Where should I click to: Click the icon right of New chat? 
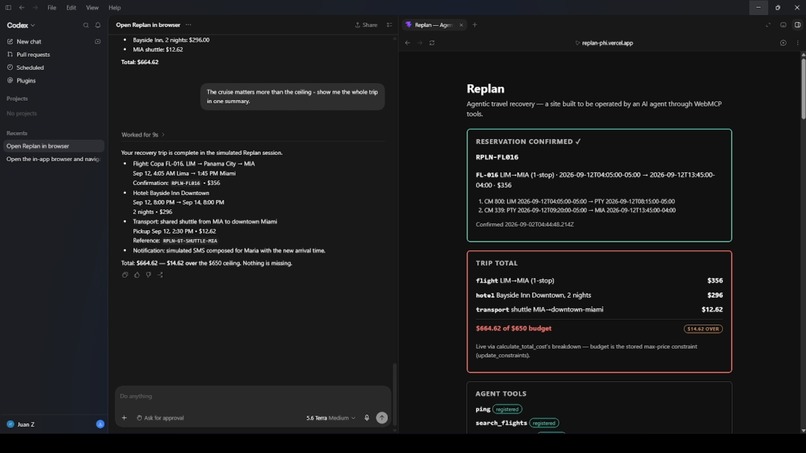coord(98,42)
